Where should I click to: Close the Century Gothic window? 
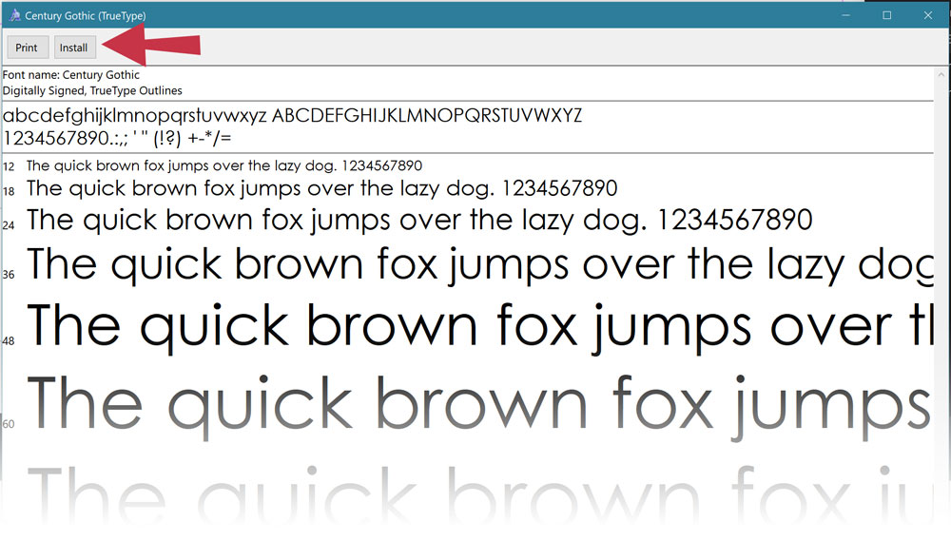[928, 15]
